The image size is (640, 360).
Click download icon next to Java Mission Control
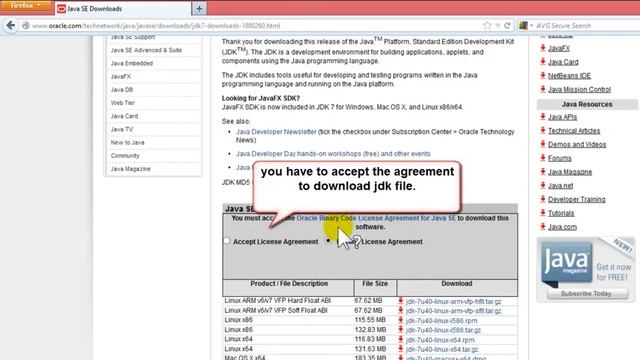pos(543,89)
